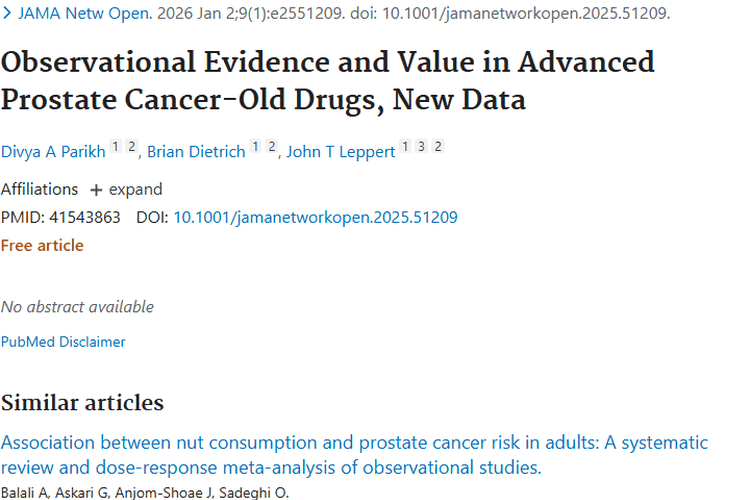This screenshot has height=500, width=750.
Task: Click affiliation superscript 2 after Divya A Parikh
Action: pos(132,148)
